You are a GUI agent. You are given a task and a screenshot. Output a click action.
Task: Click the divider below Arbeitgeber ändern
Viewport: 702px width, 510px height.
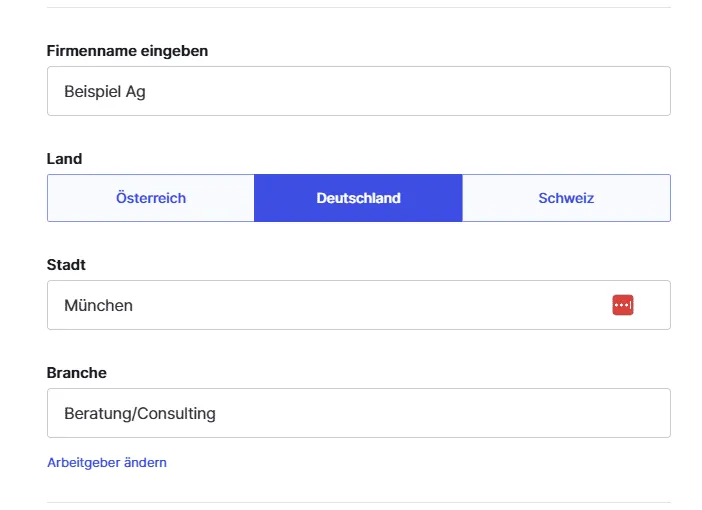(x=358, y=502)
